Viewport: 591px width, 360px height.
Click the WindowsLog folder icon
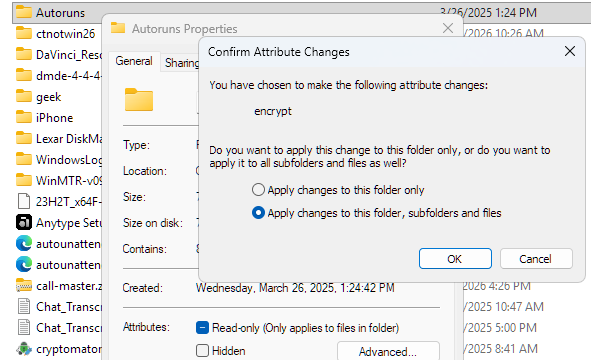(x=24, y=159)
